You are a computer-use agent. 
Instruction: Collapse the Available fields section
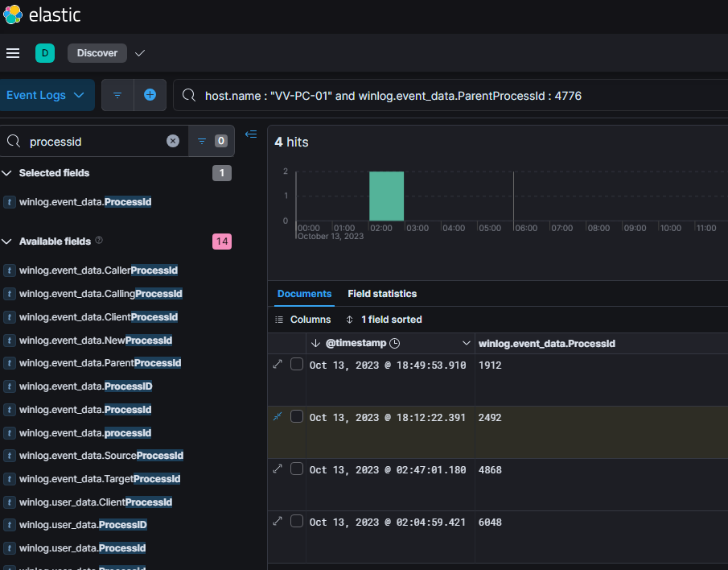pyautogui.click(x=7, y=242)
